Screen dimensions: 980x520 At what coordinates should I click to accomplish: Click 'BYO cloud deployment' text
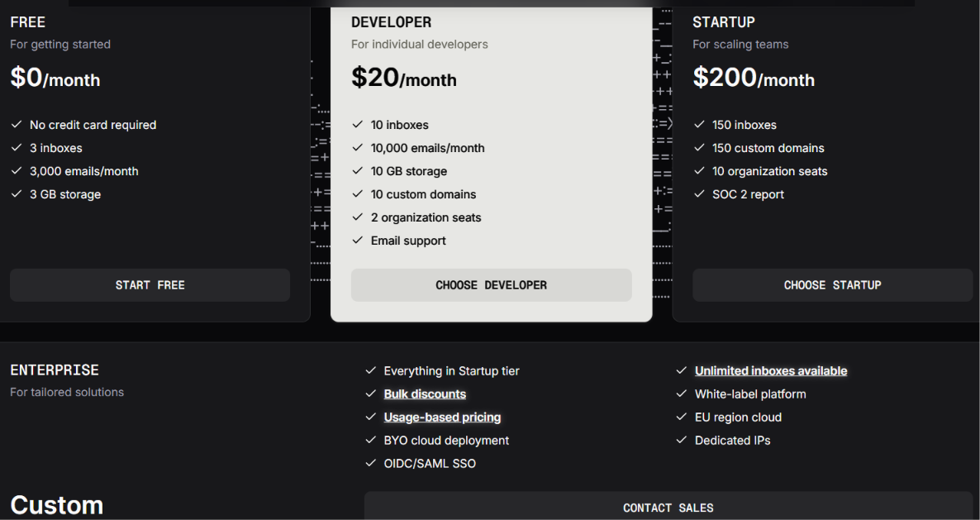[x=446, y=440]
